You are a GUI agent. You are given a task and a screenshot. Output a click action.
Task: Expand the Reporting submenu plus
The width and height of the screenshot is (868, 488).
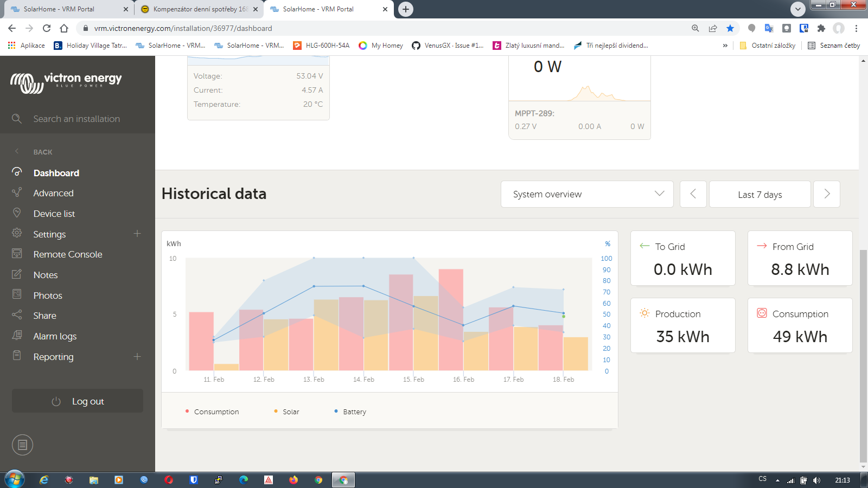[x=137, y=356]
